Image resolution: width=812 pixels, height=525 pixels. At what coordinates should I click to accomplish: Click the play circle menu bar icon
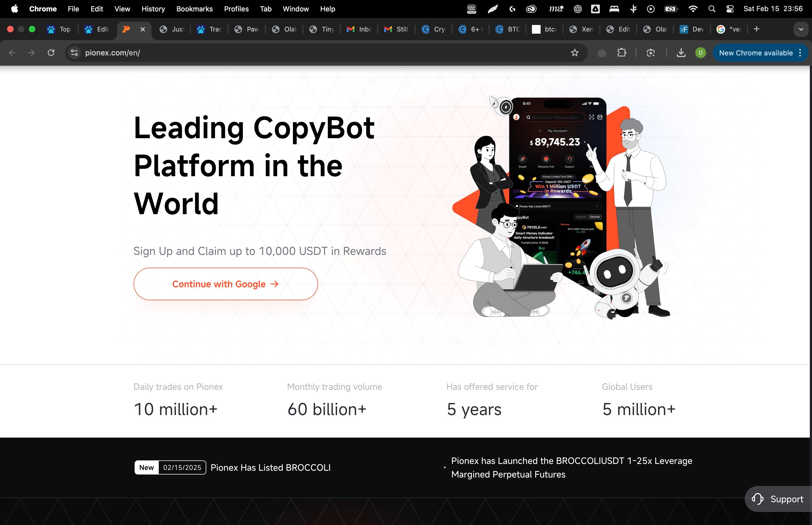651,9
